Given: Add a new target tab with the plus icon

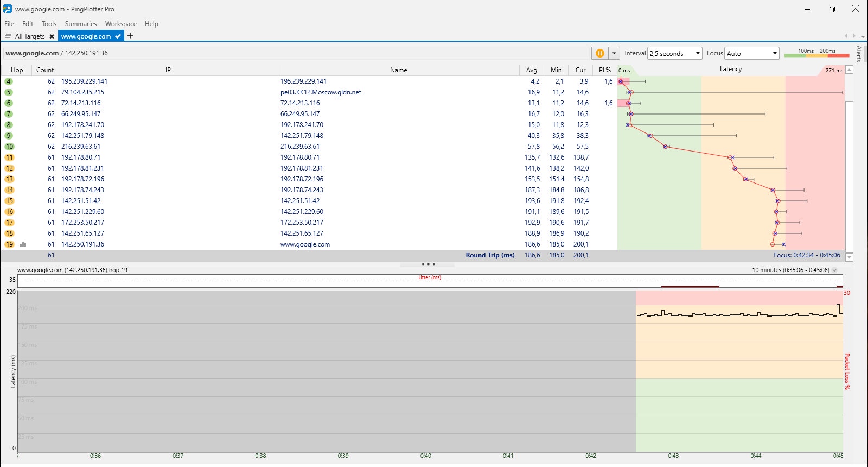Looking at the screenshot, I should (x=130, y=36).
